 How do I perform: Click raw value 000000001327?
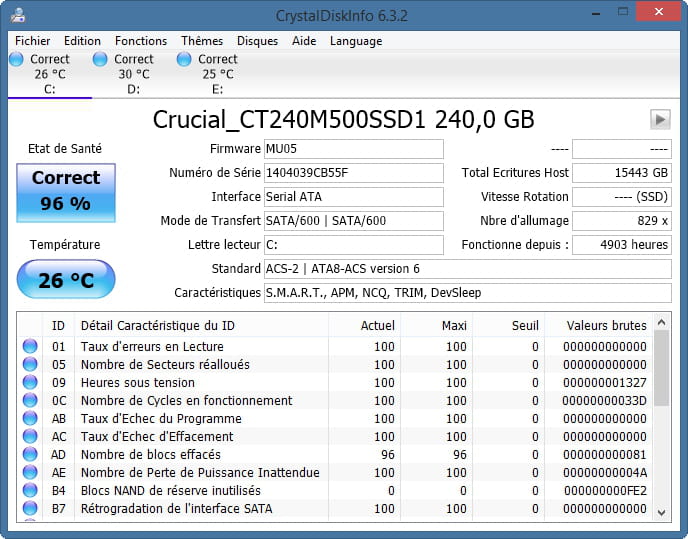coord(605,382)
